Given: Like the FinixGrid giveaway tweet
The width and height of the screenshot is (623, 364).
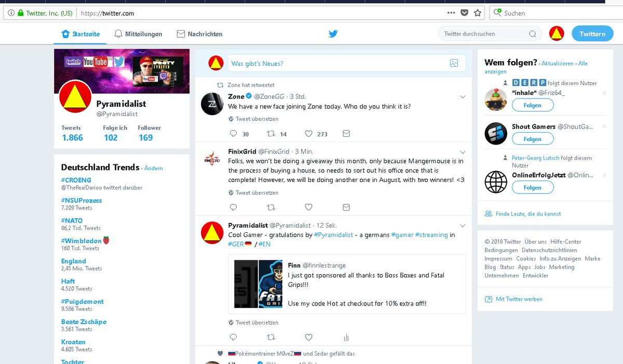Looking at the screenshot, I should [x=308, y=207].
